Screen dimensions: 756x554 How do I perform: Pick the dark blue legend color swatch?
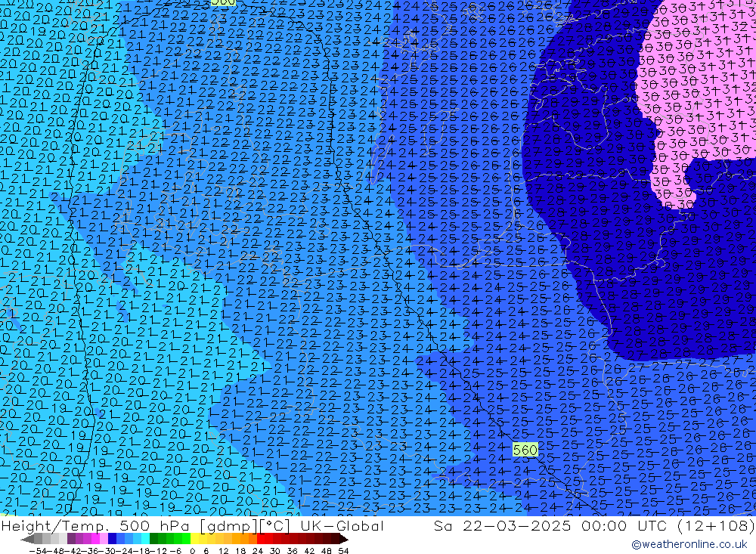coord(112,539)
